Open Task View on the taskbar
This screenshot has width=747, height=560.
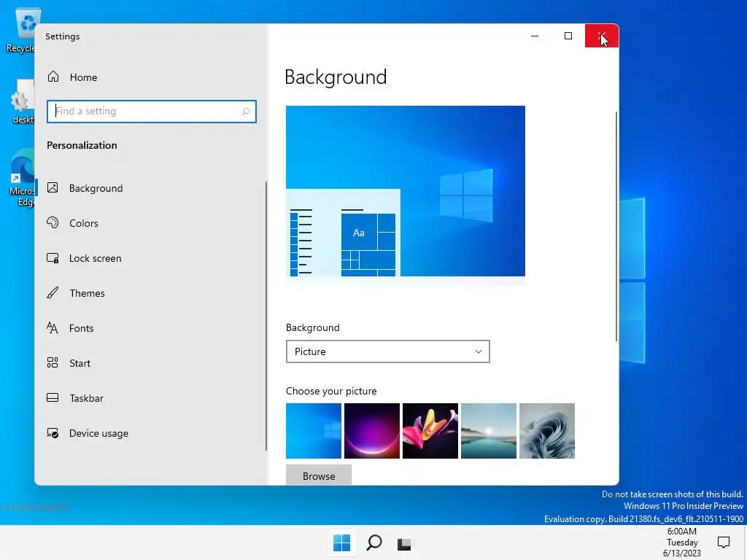click(404, 543)
